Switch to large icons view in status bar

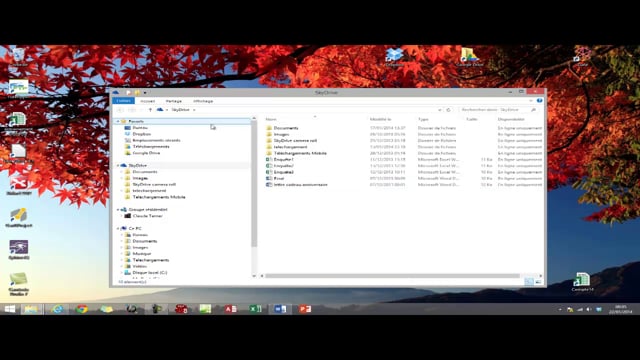pyautogui.click(x=538, y=282)
